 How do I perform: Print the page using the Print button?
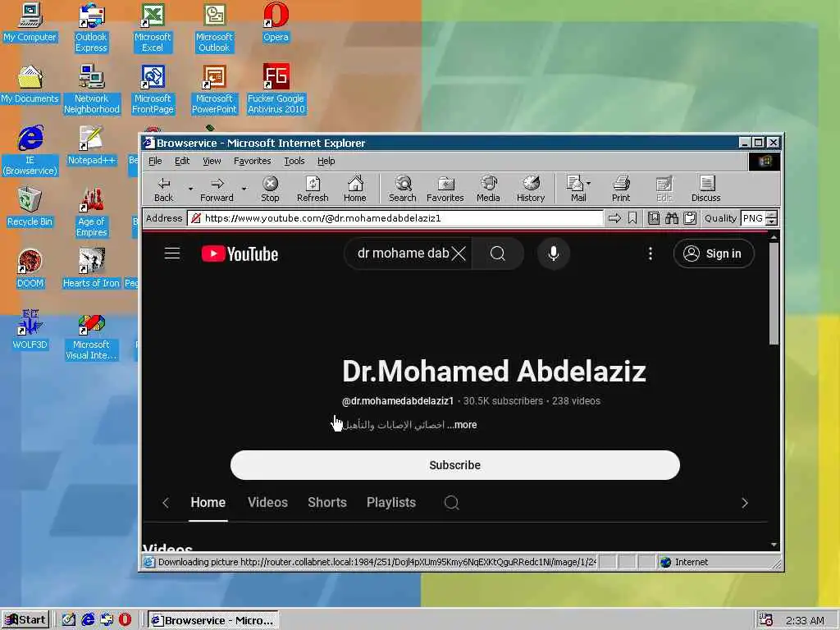pyautogui.click(x=621, y=189)
